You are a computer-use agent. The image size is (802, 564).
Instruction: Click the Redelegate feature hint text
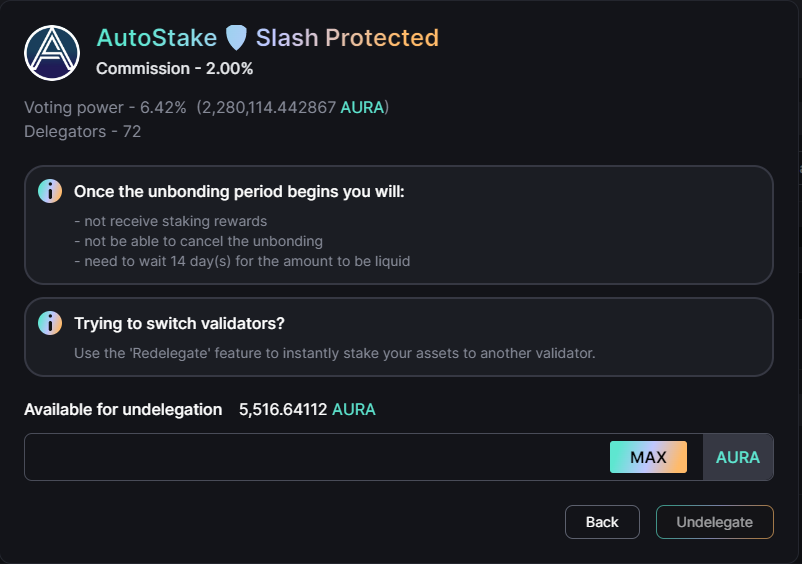pos(335,353)
